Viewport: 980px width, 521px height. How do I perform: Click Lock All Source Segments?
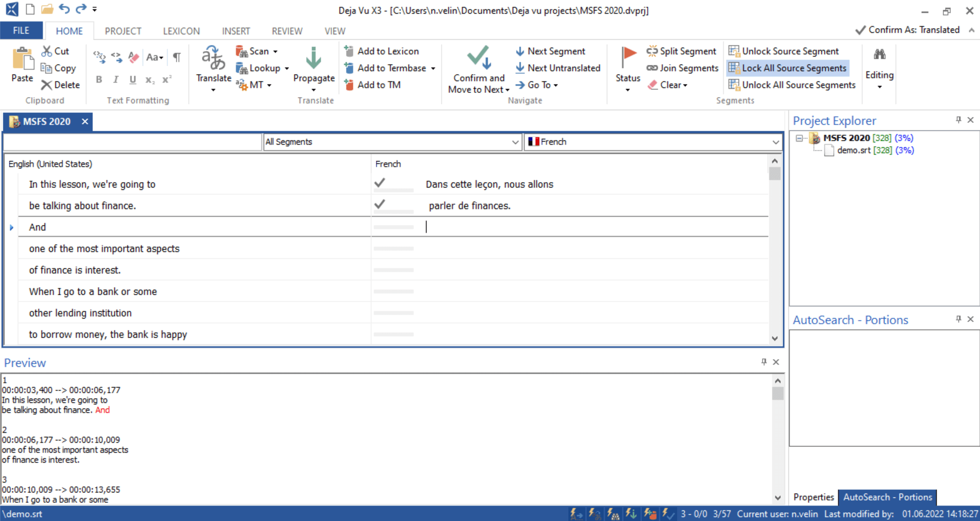787,68
